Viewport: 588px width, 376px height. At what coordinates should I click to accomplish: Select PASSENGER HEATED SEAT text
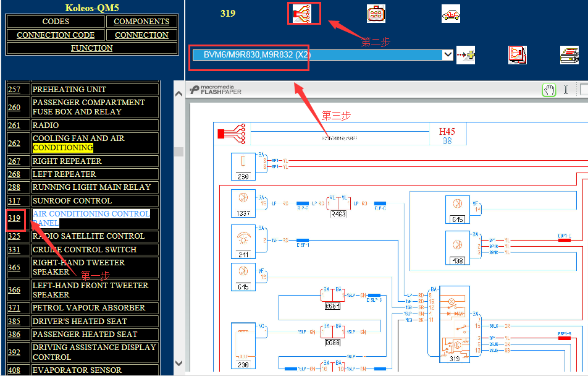pos(85,335)
